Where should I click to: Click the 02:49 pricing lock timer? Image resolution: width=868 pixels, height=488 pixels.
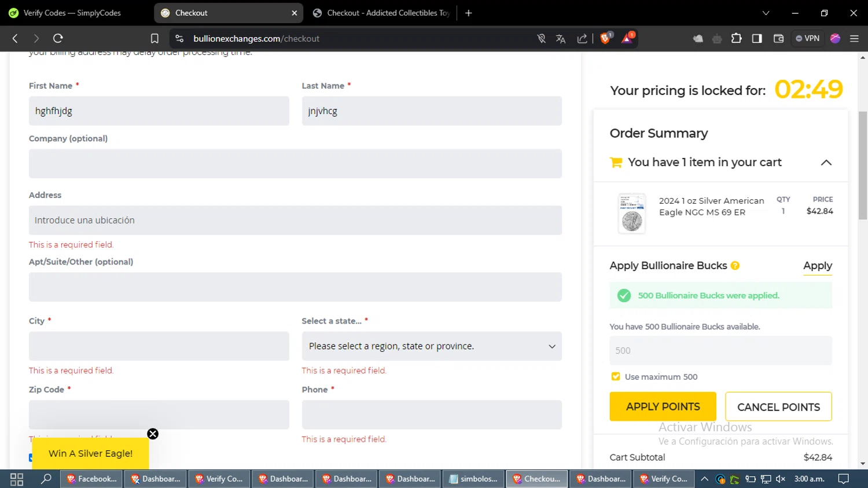point(808,89)
